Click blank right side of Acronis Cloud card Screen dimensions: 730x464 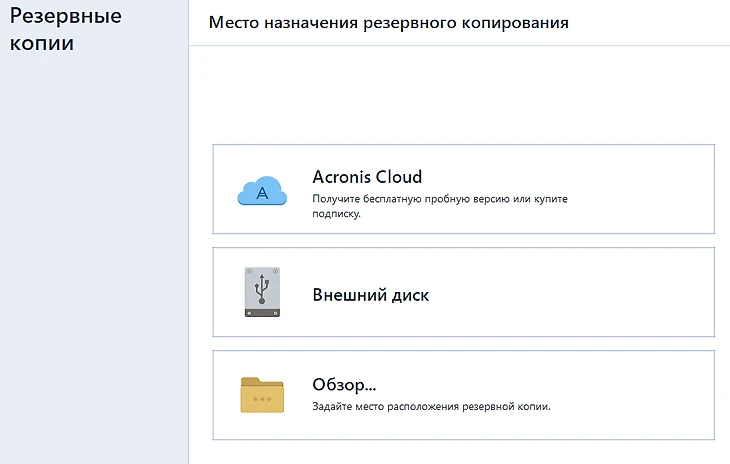(x=640, y=189)
